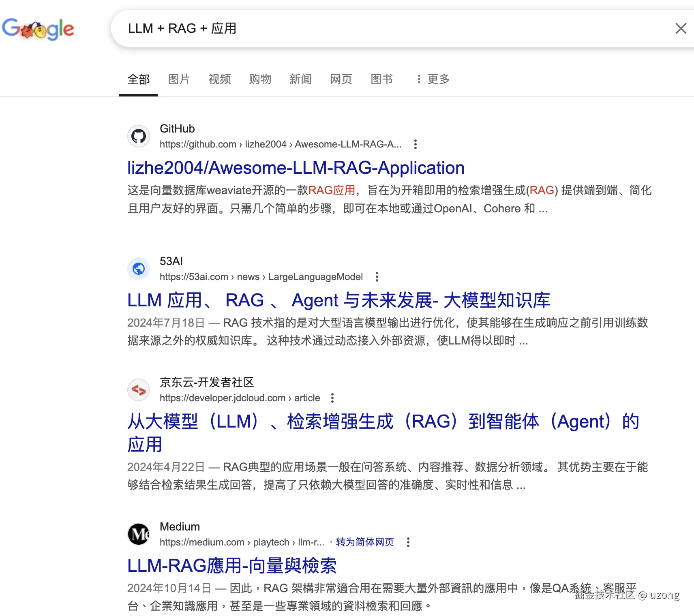The width and height of the screenshot is (694, 616).
Task: Click the 2024年4月22日 date snippet
Action: (166, 467)
